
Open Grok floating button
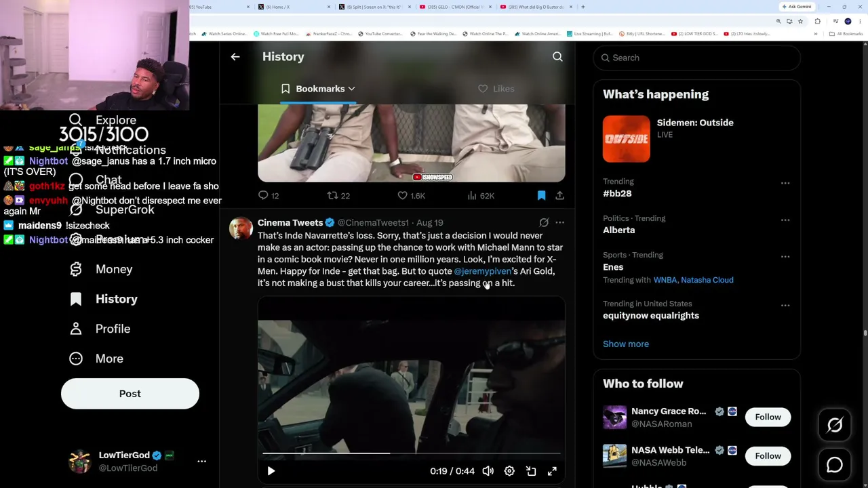coord(835,425)
